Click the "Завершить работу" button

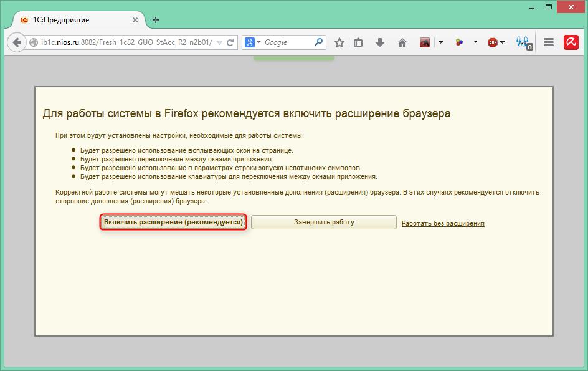point(324,223)
